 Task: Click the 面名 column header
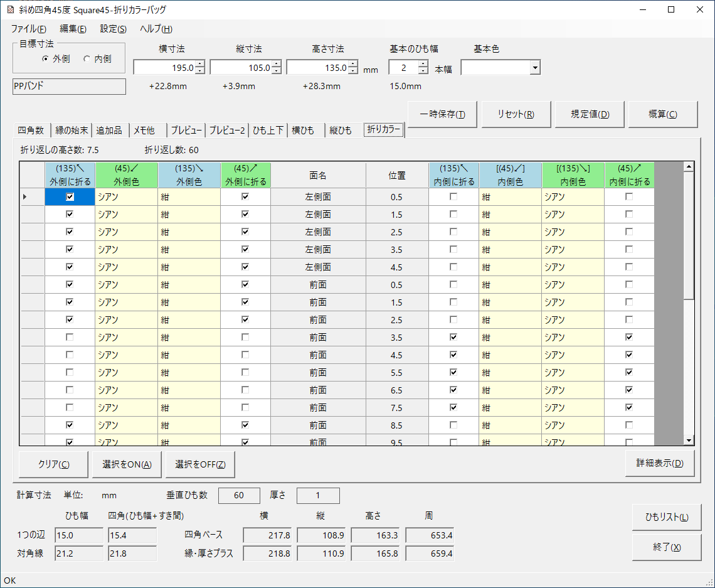pos(318,175)
